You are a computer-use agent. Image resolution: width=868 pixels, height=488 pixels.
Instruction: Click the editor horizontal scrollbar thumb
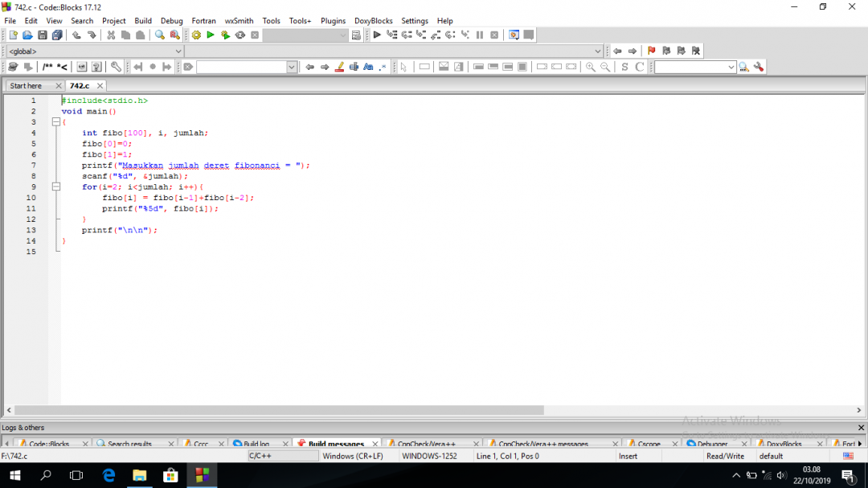point(279,411)
